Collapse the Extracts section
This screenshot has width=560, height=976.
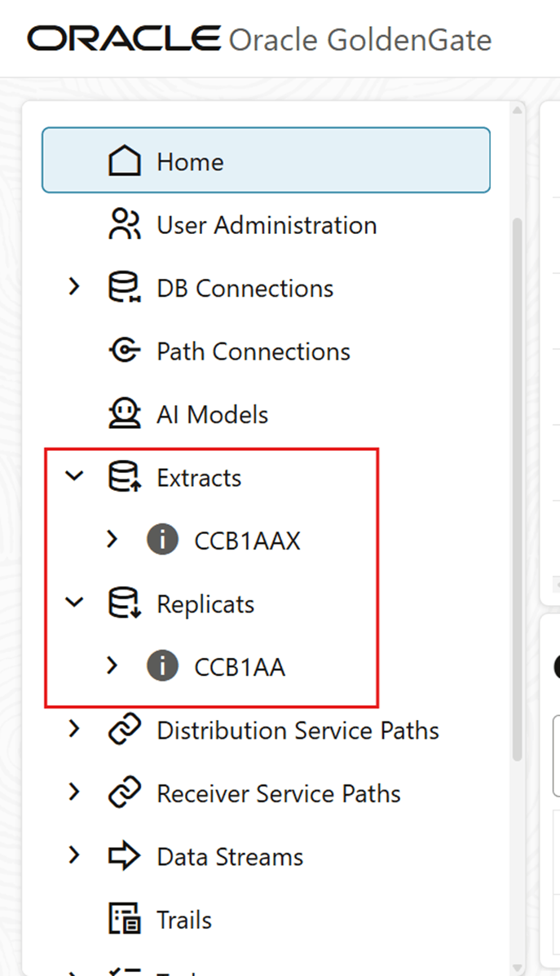point(74,477)
